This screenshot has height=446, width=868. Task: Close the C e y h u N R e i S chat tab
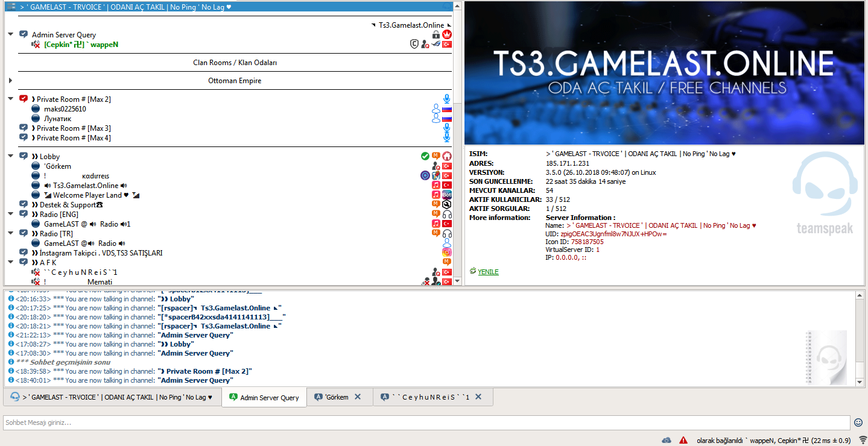tap(478, 397)
